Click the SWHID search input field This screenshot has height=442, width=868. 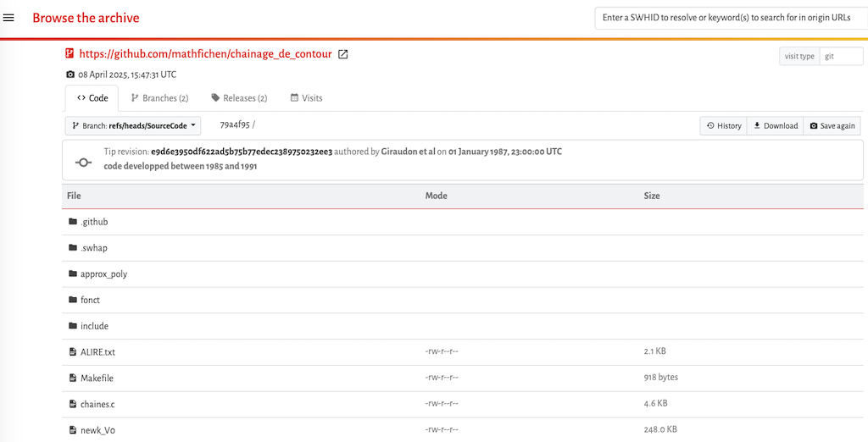coord(731,18)
